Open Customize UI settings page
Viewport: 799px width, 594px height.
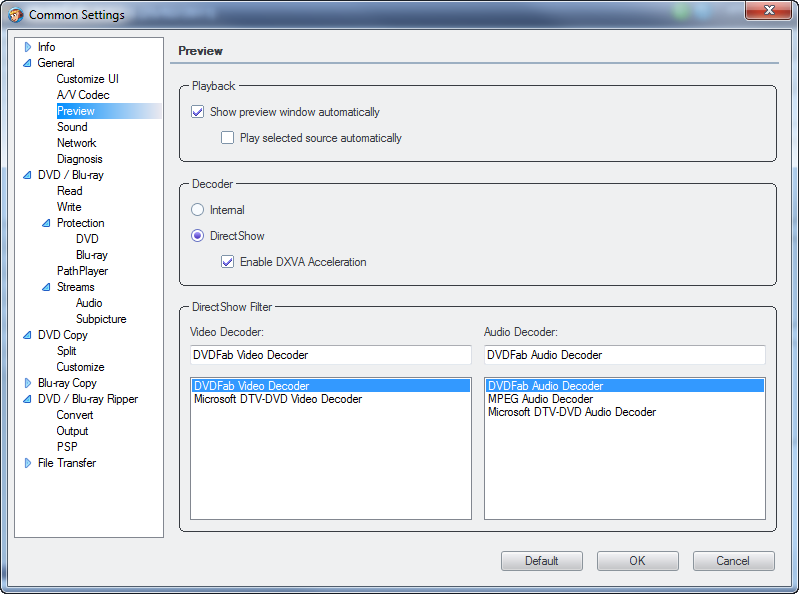pyautogui.click(x=88, y=79)
